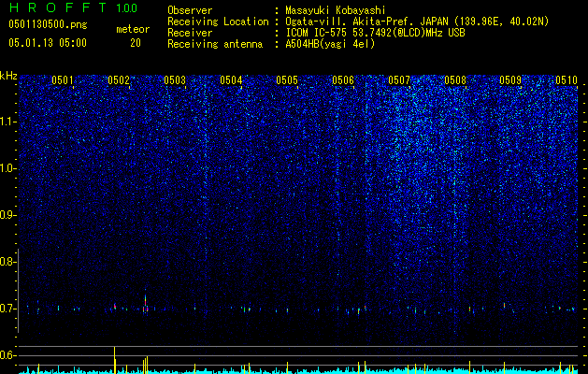Click the 0501 time marker
Viewport: 588px width, 374px height.
click(63, 79)
